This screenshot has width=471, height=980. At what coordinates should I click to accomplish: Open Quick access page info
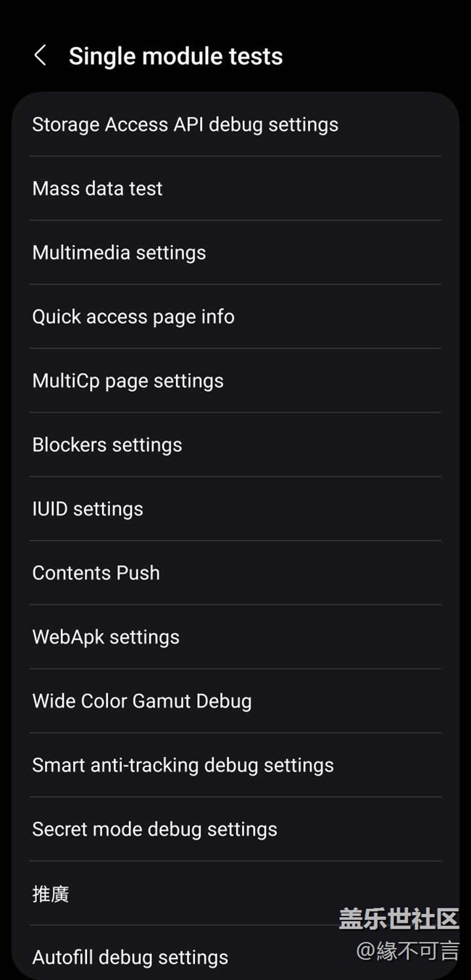133,317
